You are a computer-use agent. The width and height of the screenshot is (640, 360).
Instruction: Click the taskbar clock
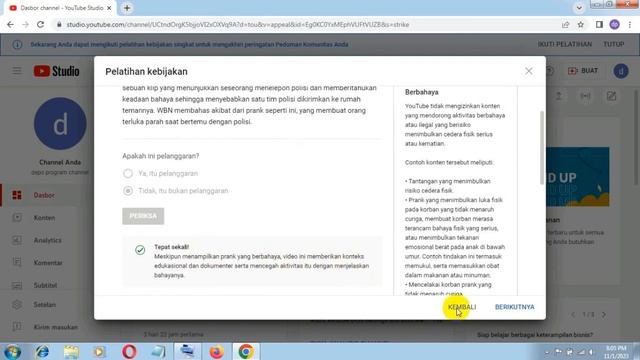pos(617,352)
